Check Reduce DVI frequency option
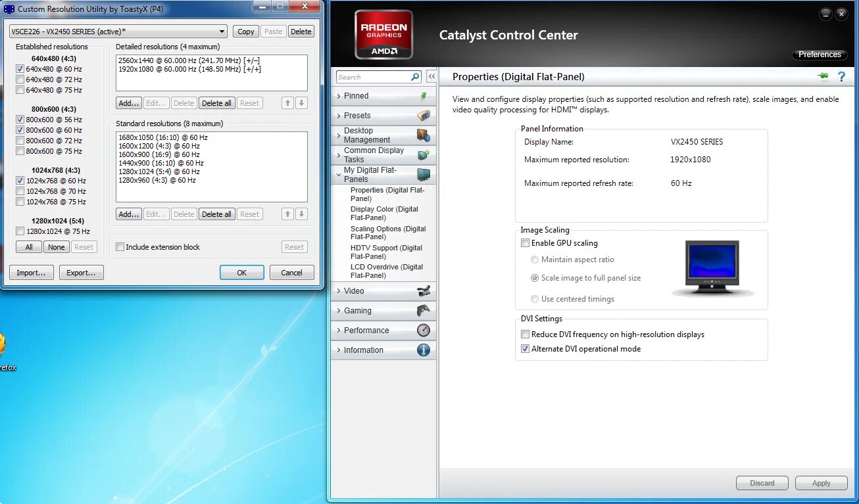The height and width of the screenshot is (504, 859). coord(525,334)
